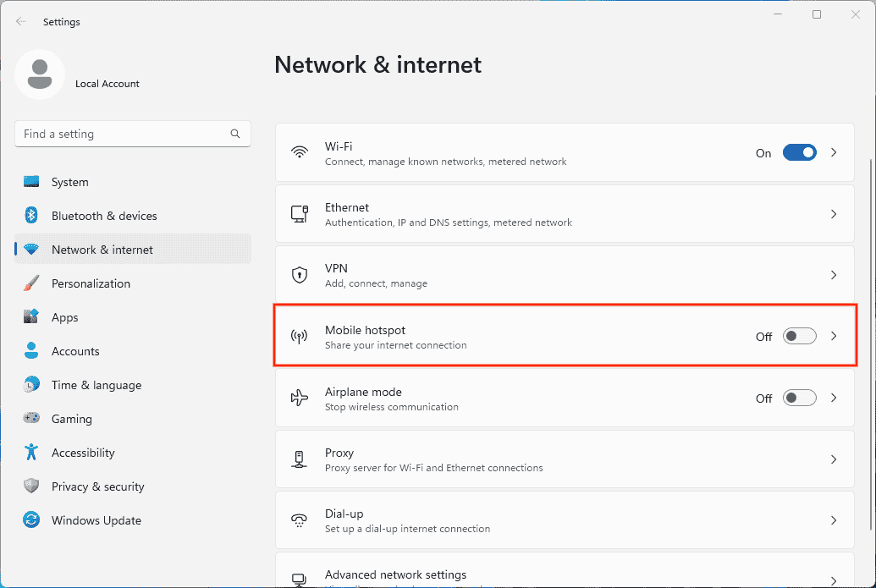This screenshot has height=588, width=876.
Task: Open Ethernet details via its chevron
Action: (834, 214)
